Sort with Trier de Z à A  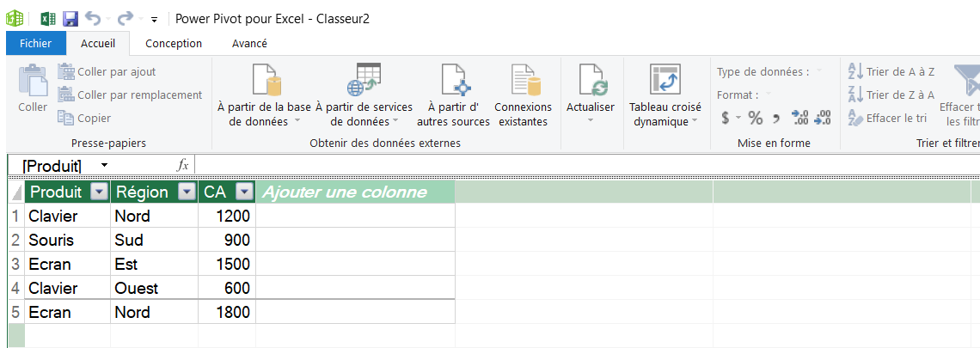coord(891,95)
